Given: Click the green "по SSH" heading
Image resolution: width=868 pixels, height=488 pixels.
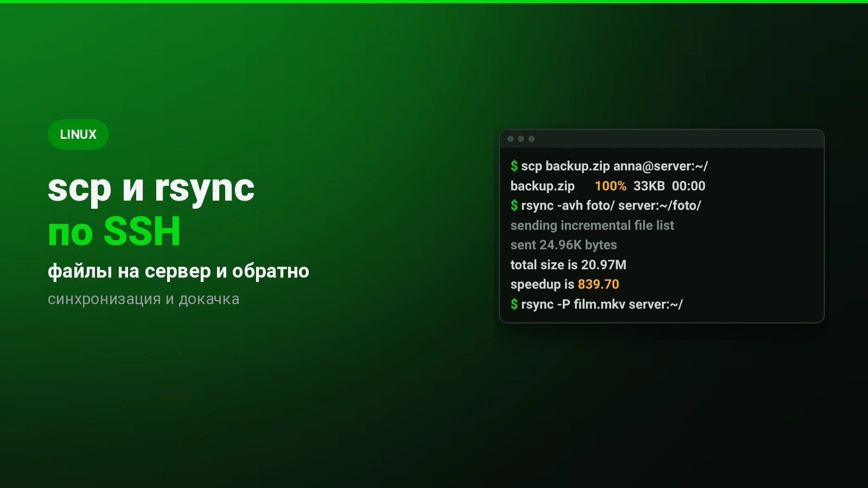Looking at the screenshot, I should [x=114, y=232].
